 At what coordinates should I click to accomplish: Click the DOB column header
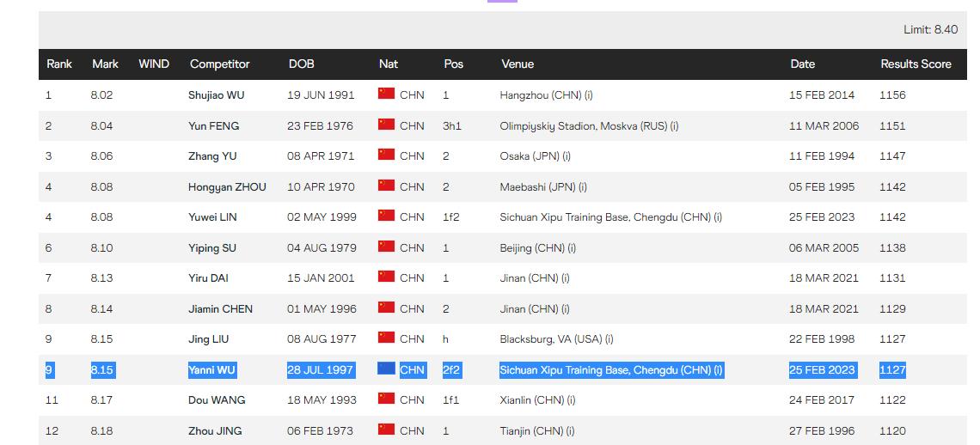pos(301,64)
